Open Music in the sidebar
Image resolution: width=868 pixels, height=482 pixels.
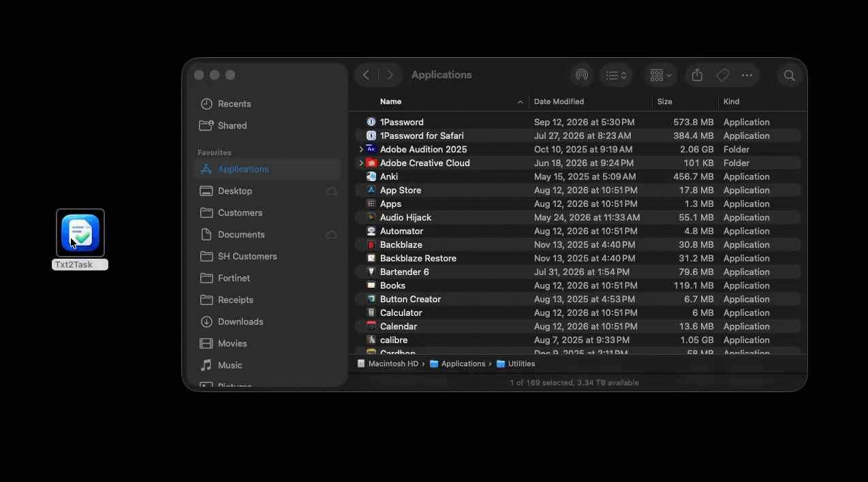pyautogui.click(x=267, y=365)
